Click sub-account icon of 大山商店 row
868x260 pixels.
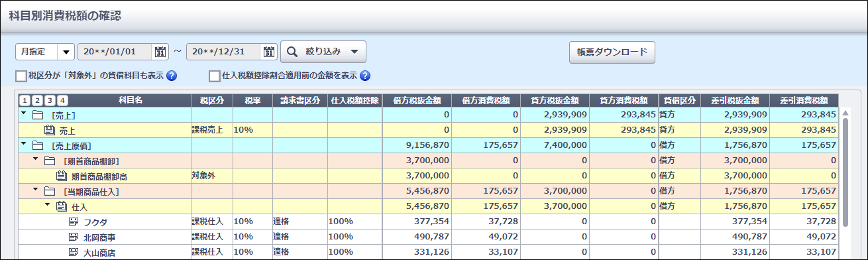click(74, 252)
